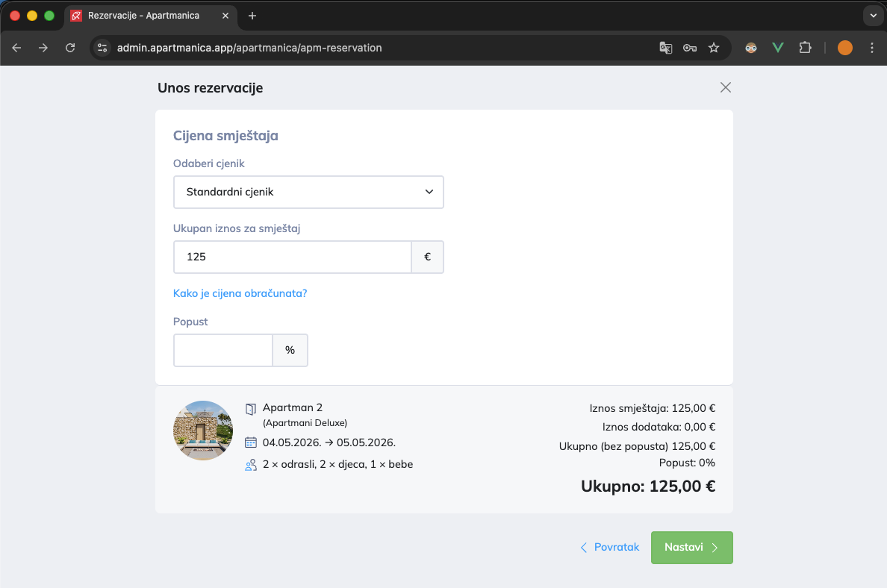Open the password manager key icon
The image size is (887, 588).
tap(690, 48)
